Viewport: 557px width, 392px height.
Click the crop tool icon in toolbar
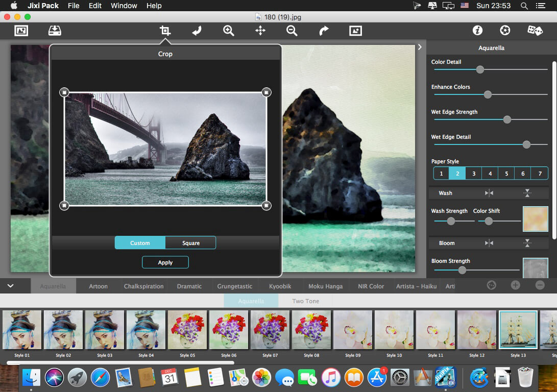165,31
